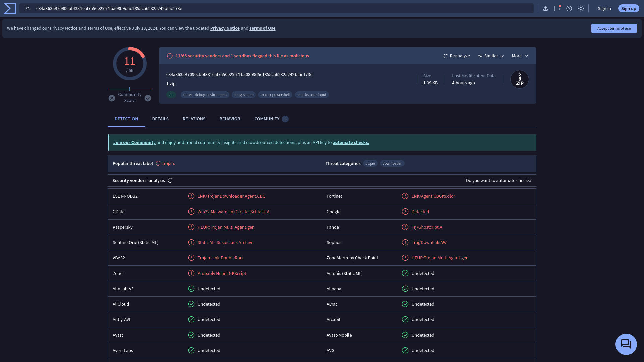
Task: Click the Zoner detection alert icon
Action: 191,274
